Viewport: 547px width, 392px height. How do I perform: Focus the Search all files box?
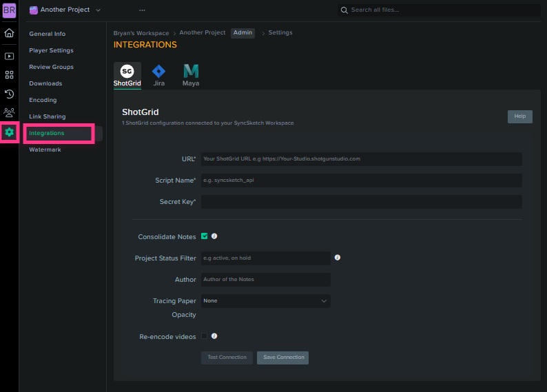point(439,10)
